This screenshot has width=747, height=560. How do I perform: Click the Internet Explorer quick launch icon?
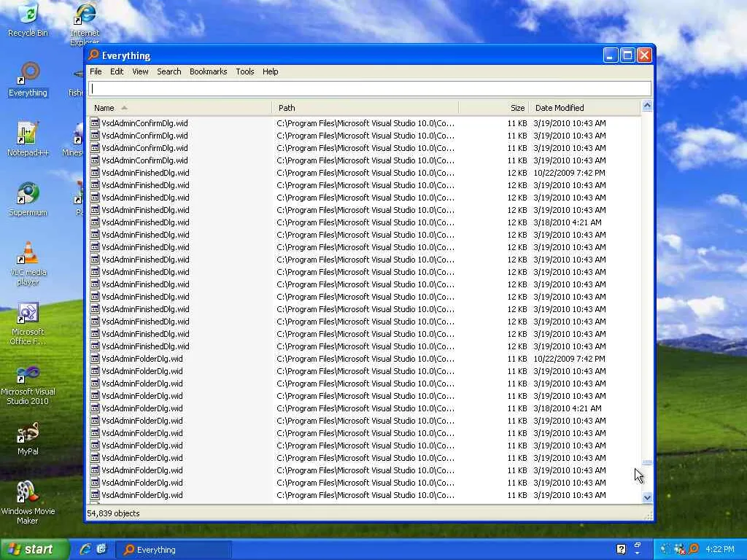coord(86,549)
